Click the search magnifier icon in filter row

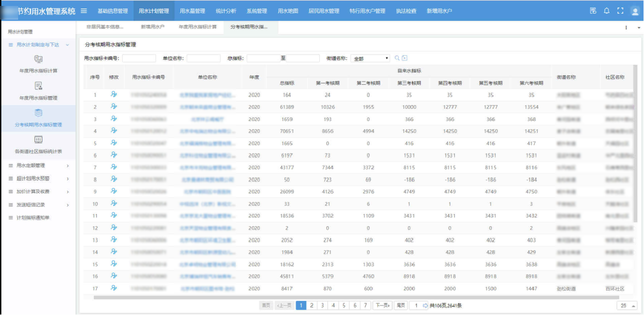click(x=397, y=58)
